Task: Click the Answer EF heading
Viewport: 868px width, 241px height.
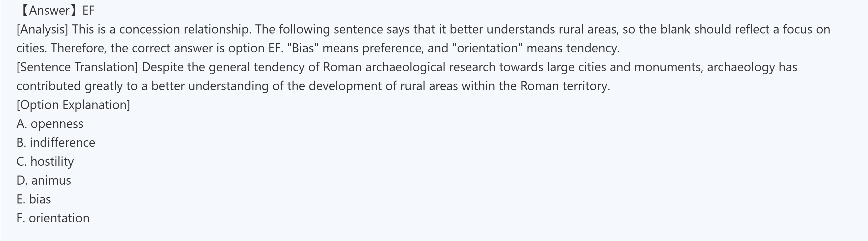Action: (x=57, y=10)
